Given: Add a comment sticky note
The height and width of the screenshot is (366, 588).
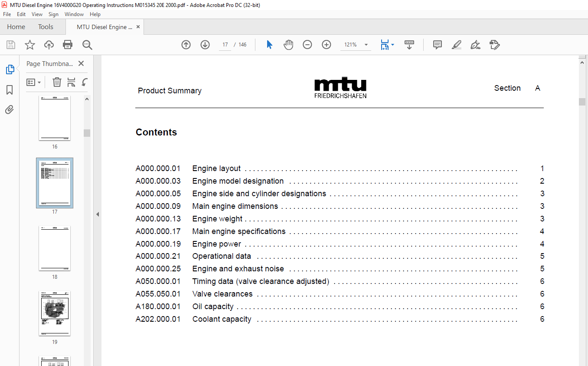Looking at the screenshot, I should pos(438,45).
